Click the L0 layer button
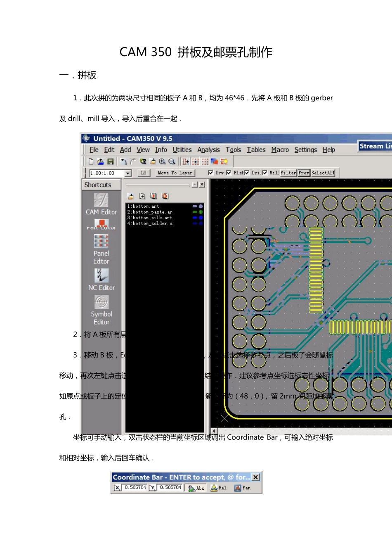Screen dimensions: 392x555 tap(143, 173)
